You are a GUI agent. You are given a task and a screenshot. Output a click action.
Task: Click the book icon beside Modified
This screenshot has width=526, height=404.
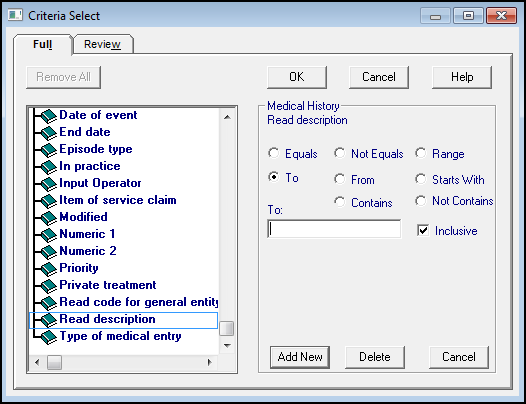click(x=49, y=218)
